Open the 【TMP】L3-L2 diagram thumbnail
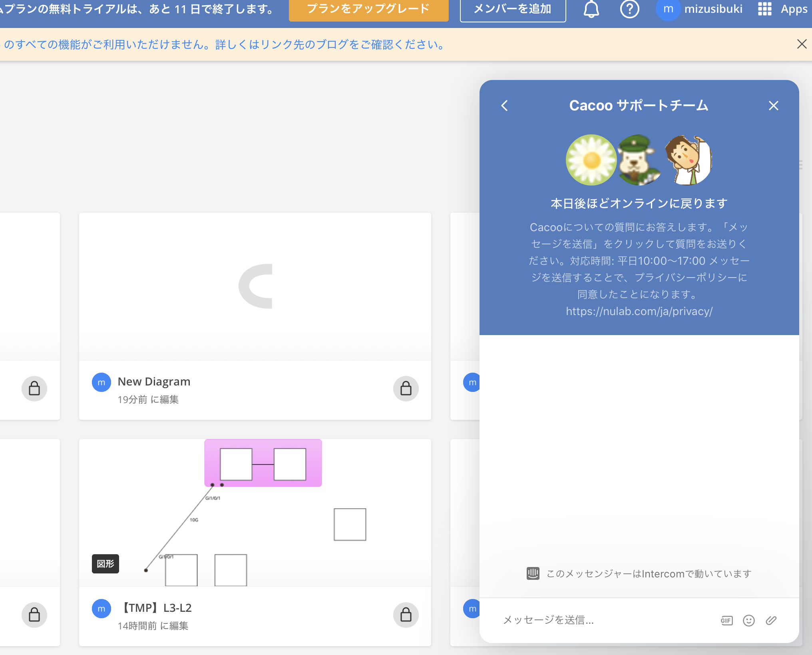 pyautogui.click(x=255, y=513)
